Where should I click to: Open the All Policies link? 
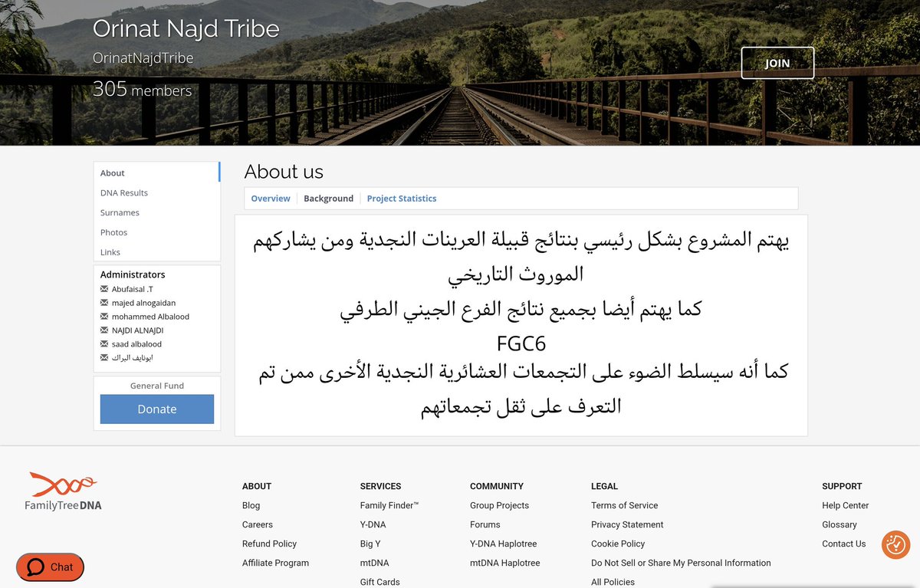pyautogui.click(x=613, y=582)
